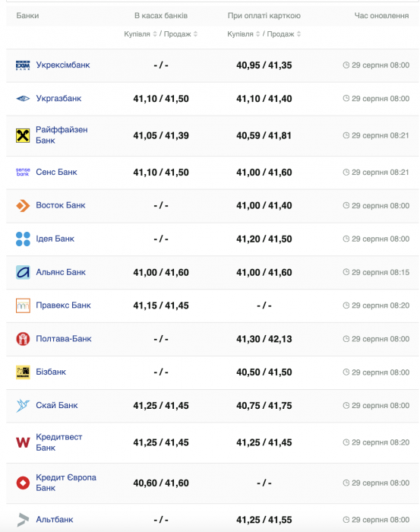Open the Бізбанк link
The image size is (420, 532).
coord(51,372)
